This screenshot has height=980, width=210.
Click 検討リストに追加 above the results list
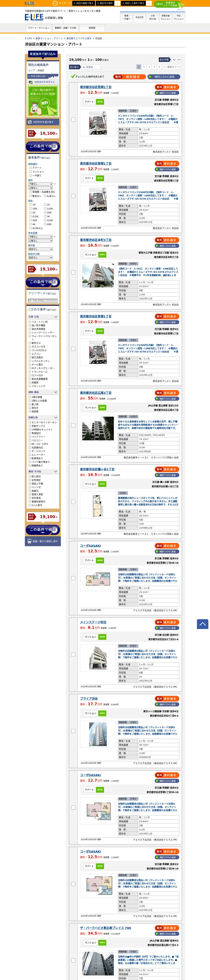164,77
